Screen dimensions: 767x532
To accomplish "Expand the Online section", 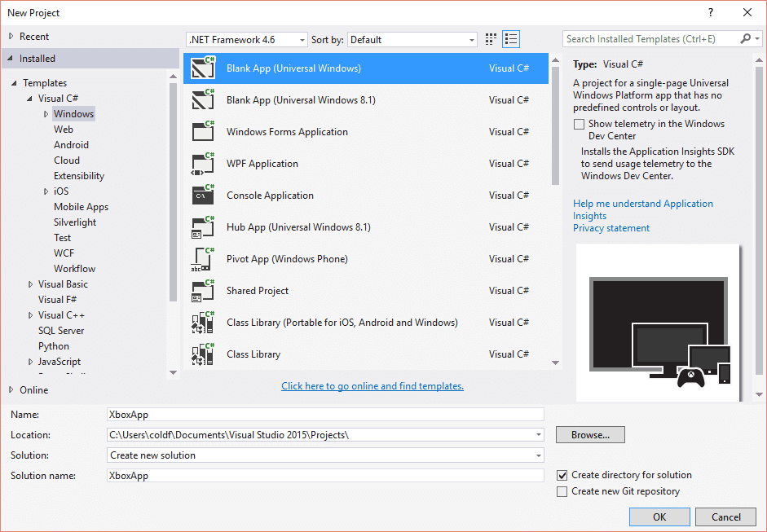I will point(11,389).
